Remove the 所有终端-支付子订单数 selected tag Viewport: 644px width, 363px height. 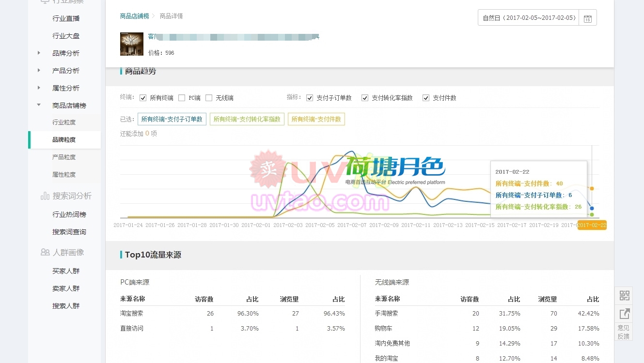pyautogui.click(x=172, y=119)
